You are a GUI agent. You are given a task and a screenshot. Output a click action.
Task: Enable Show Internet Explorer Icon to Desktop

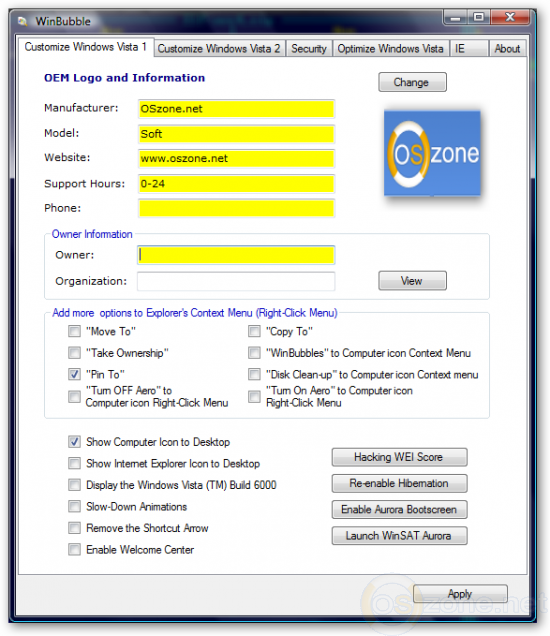74,463
